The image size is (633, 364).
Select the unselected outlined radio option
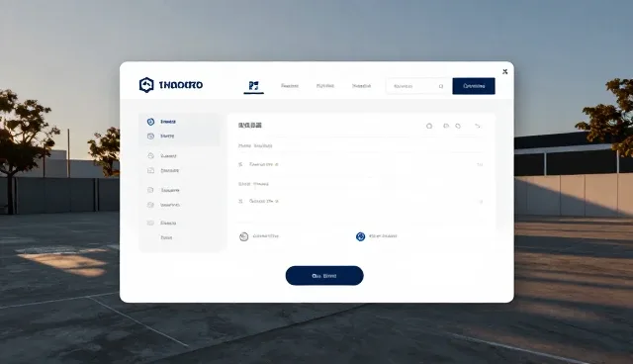(244, 236)
